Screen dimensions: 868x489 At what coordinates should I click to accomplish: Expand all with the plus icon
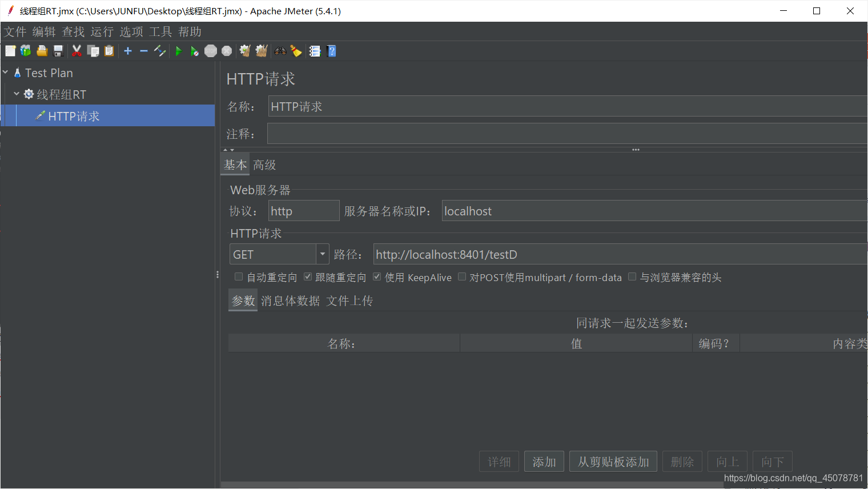click(128, 51)
